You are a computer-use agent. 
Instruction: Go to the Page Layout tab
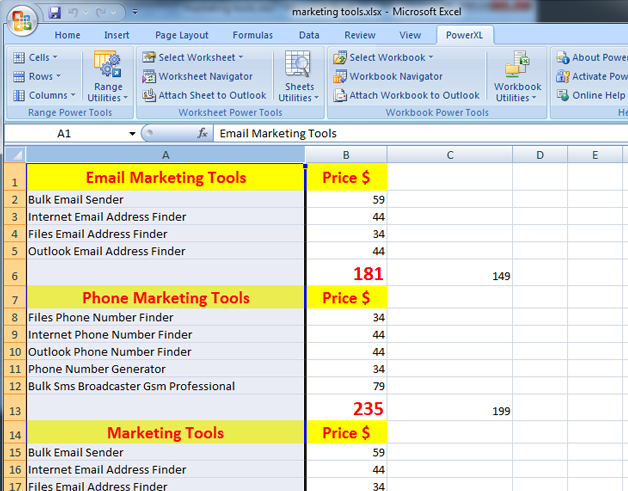click(182, 35)
